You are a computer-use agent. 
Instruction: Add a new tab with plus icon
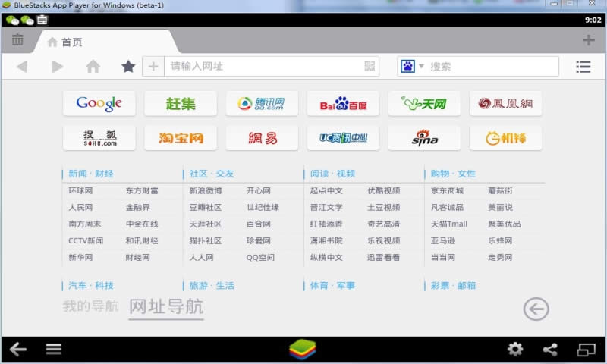[x=589, y=40]
